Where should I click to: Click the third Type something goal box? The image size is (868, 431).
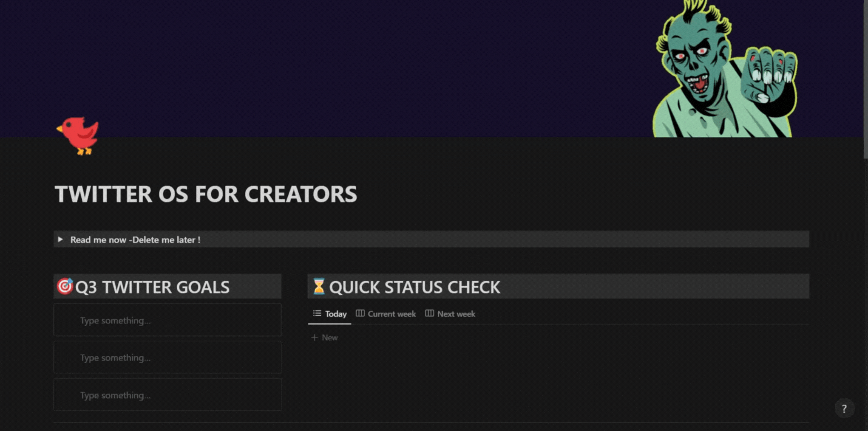click(x=167, y=395)
